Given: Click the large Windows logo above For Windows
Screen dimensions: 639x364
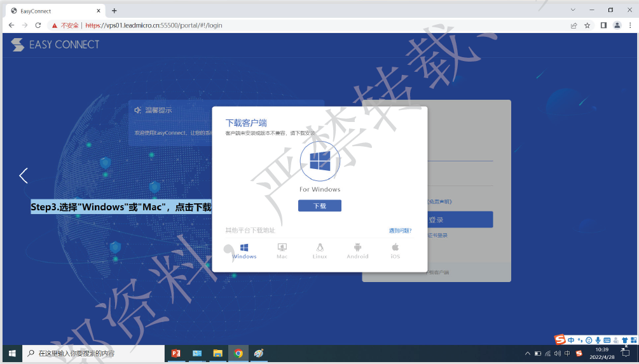Looking at the screenshot, I should coord(320,161).
